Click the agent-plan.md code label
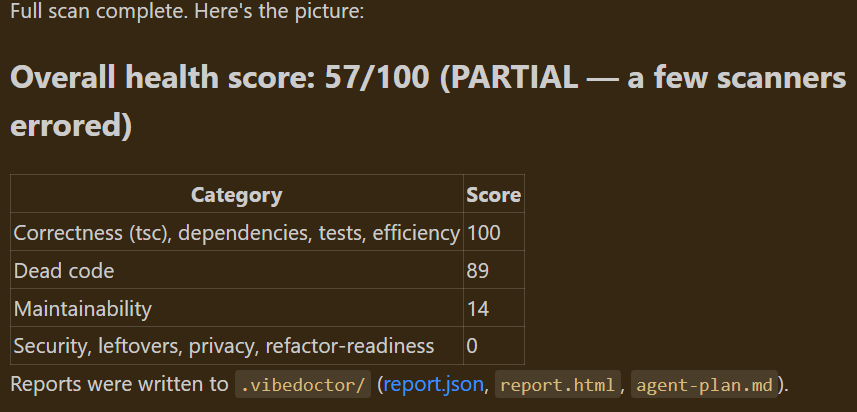This screenshot has height=412, width=857. (x=705, y=385)
